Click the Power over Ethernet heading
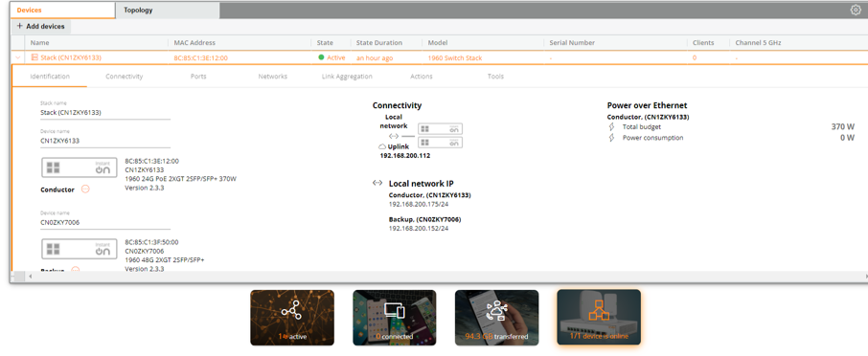 click(x=647, y=105)
